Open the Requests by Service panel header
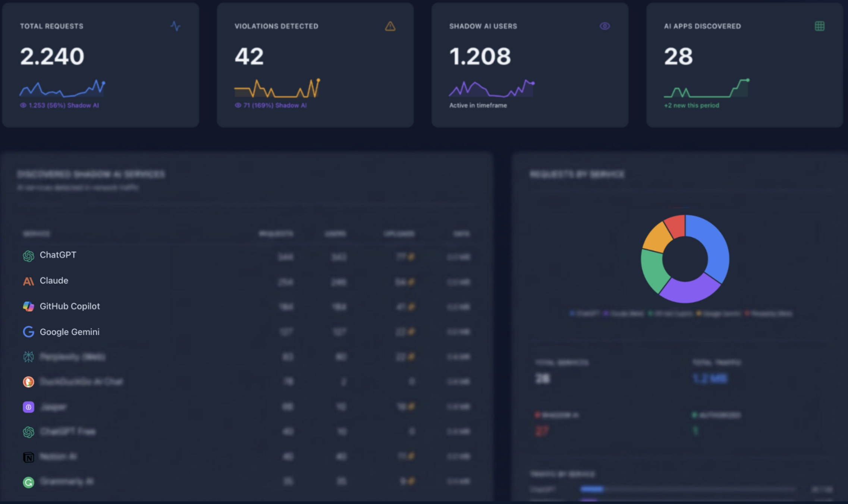 point(577,174)
